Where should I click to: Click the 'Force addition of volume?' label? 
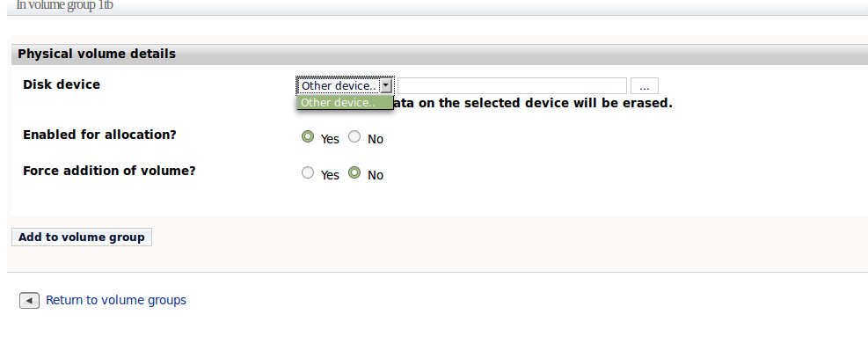pyautogui.click(x=109, y=171)
